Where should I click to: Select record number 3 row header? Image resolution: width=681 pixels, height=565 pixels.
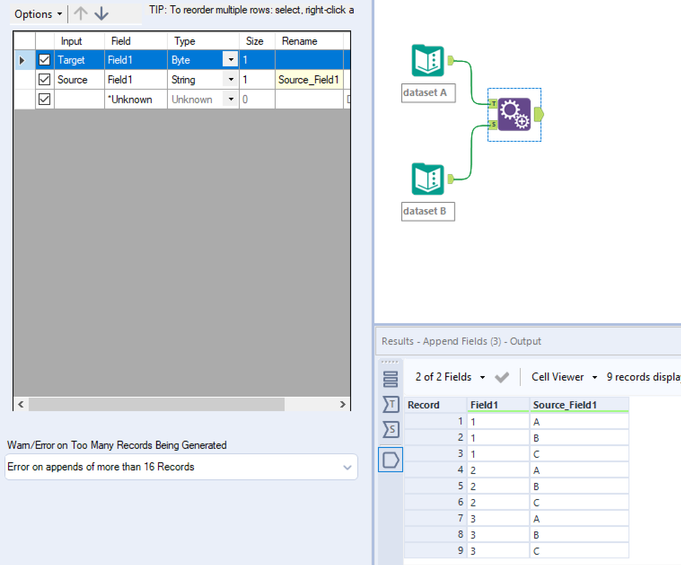[x=436, y=454]
